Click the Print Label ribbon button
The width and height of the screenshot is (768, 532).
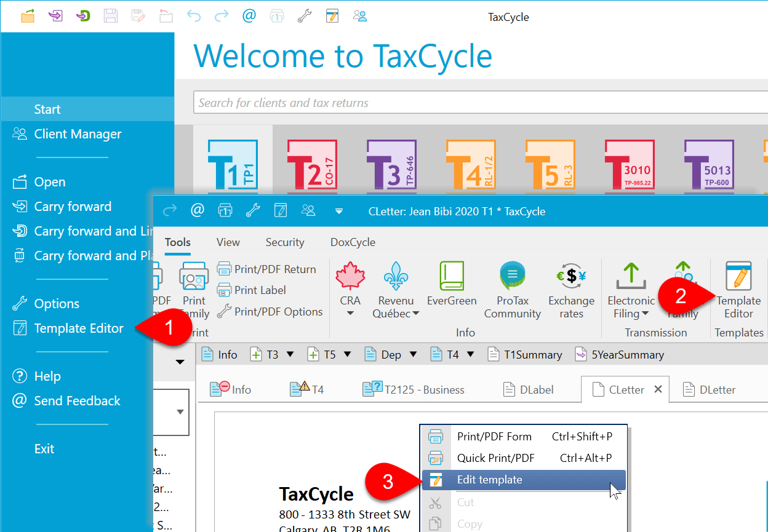[x=252, y=290]
